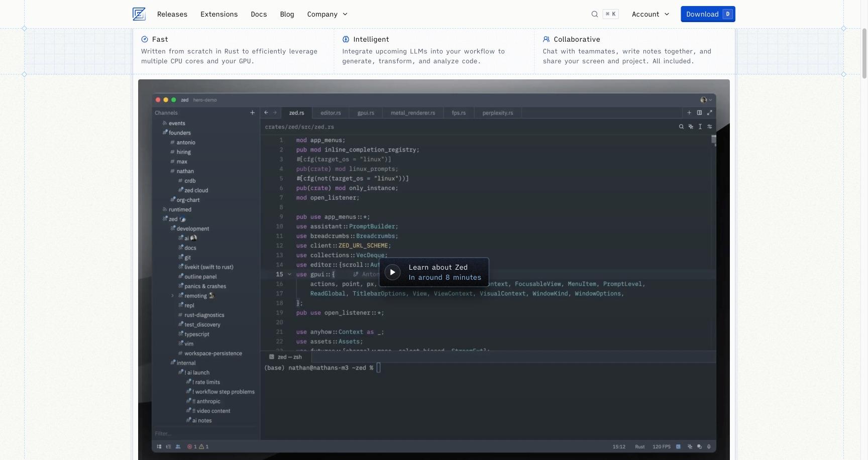
Task: Click the 120 FPS status entry
Action: 661,447
